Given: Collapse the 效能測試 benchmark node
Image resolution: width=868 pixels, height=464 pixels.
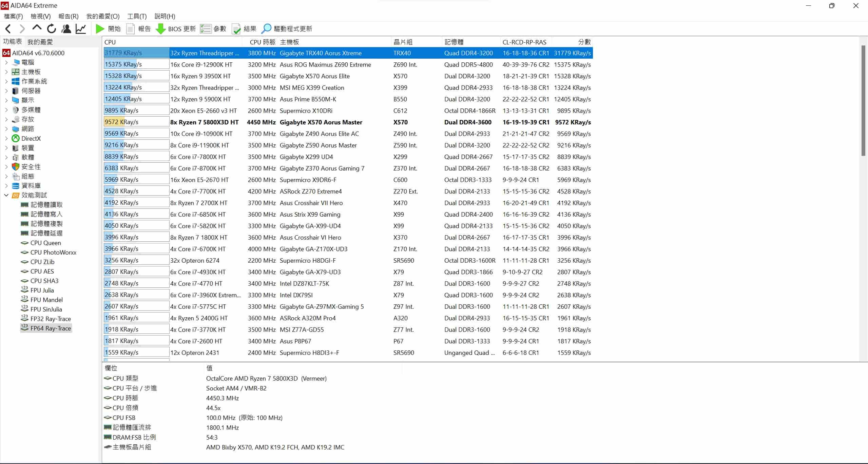Looking at the screenshot, I should tap(6, 195).
